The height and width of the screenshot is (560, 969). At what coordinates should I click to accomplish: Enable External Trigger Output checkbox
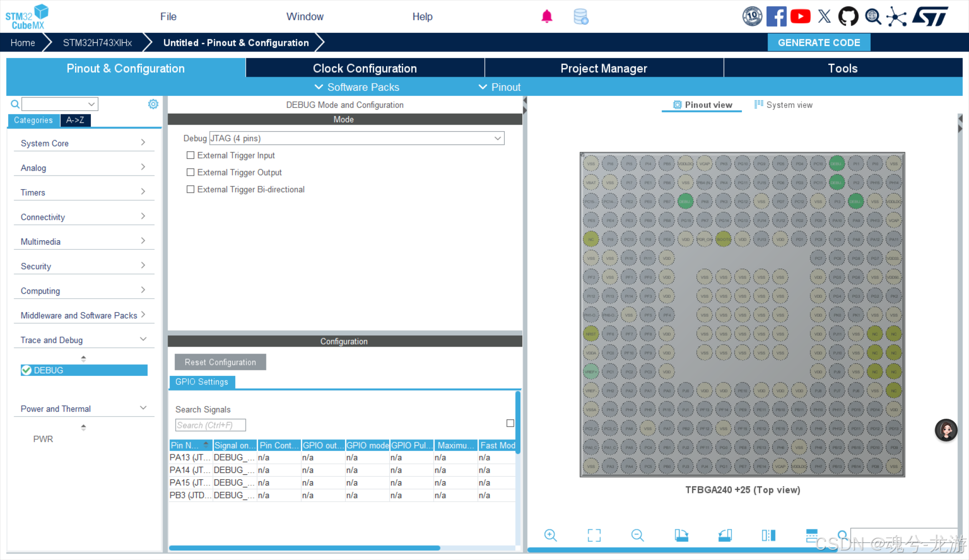[x=190, y=173]
